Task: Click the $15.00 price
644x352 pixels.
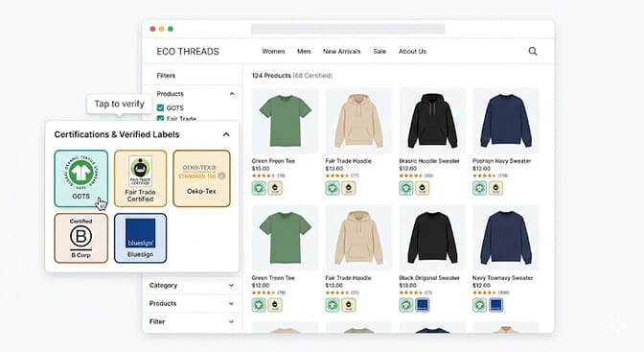Action: tap(261, 168)
